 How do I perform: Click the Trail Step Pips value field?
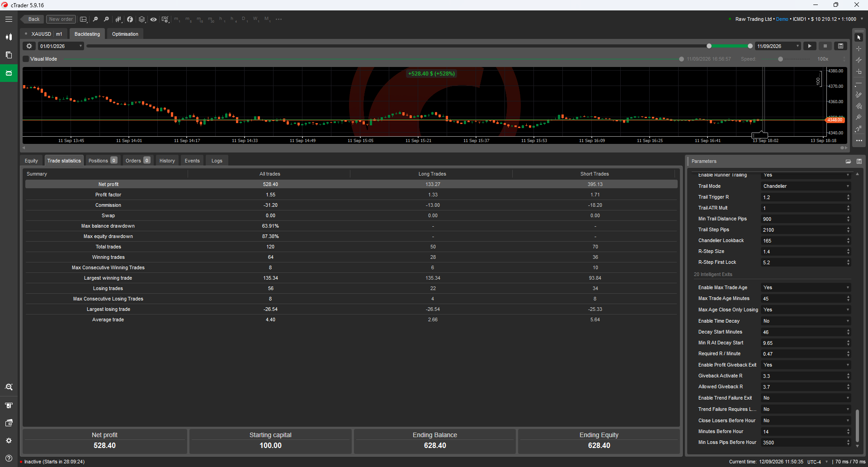803,230
